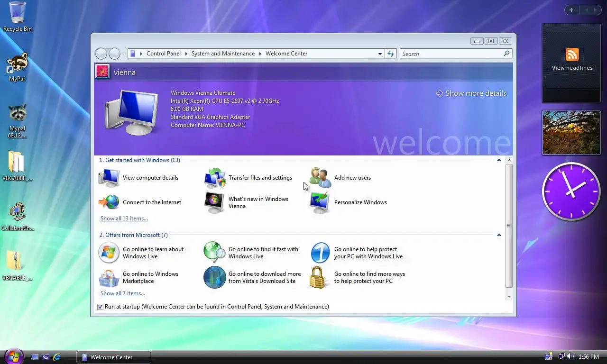Expand breadcrumb arrow after System and Maintenance

click(x=260, y=54)
